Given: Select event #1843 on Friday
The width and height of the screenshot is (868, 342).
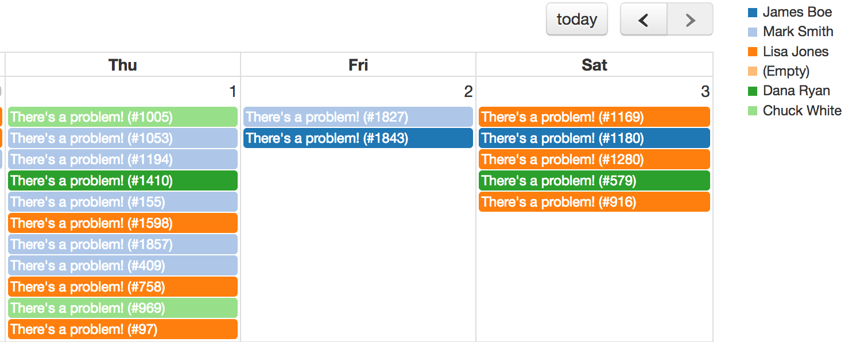Looking at the screenshot, I should [x=358, y=138].
